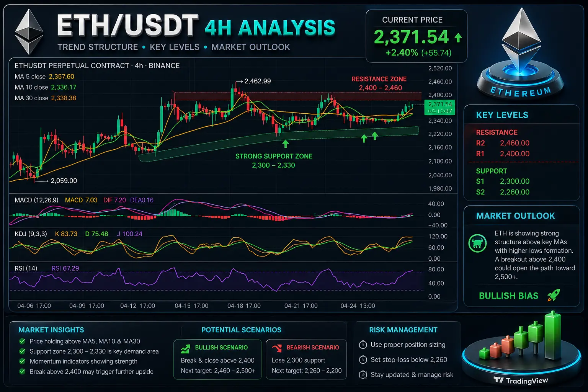The image size is (588, 392).
Task: Click the DEA 0.16 reading
Action: tap(142, 200)
